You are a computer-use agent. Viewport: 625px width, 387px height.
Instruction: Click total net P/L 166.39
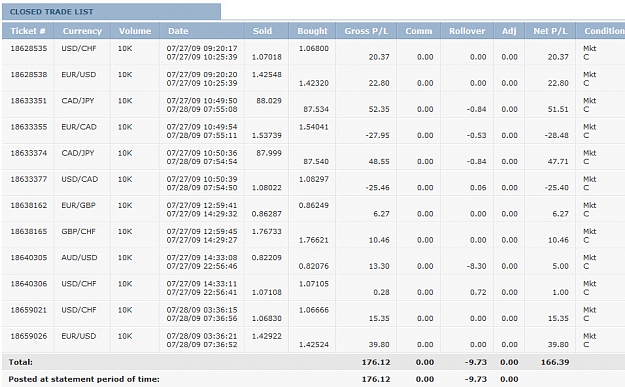click(555, 362)
